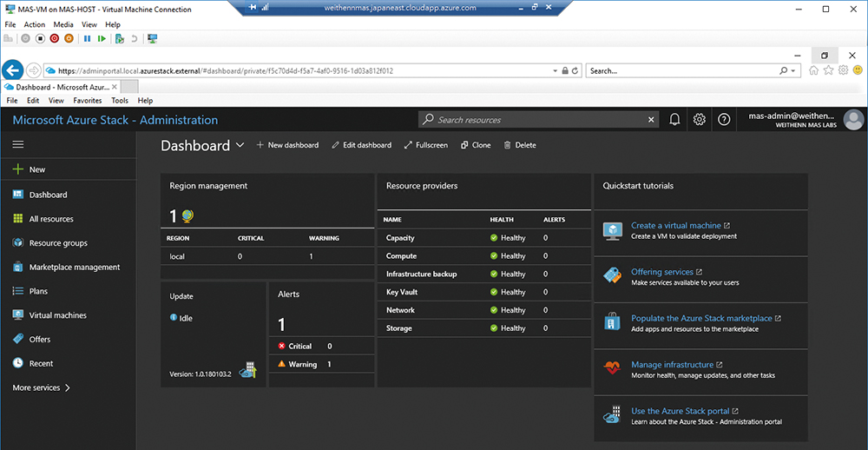Viewport: 868px width, 450px height.
Task: Clear the Search resources box with X
Action: (651, 120)
